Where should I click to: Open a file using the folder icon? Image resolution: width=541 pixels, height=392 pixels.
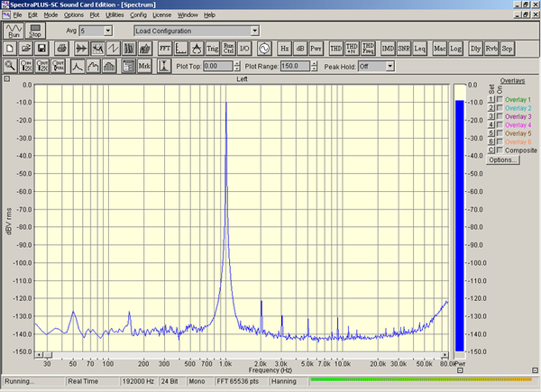point(26,49)
